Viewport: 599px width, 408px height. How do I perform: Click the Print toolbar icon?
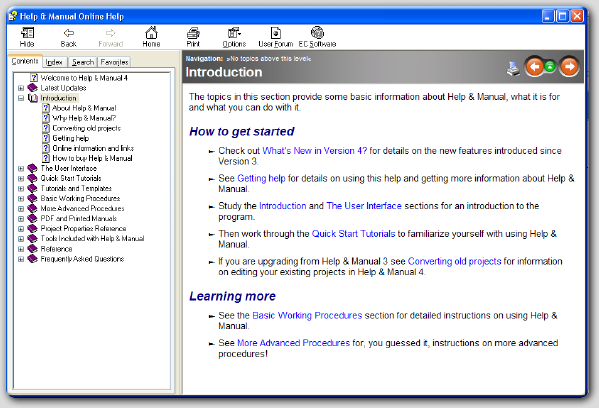(193, 37)
